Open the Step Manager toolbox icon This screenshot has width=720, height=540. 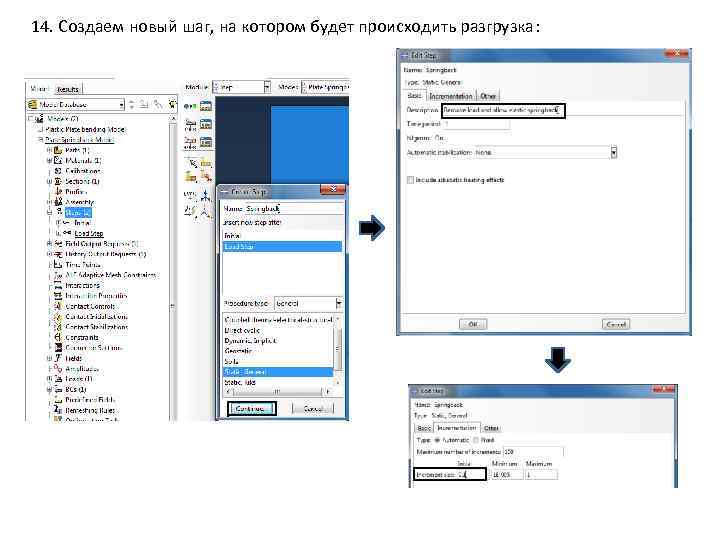tap(206, 106)
